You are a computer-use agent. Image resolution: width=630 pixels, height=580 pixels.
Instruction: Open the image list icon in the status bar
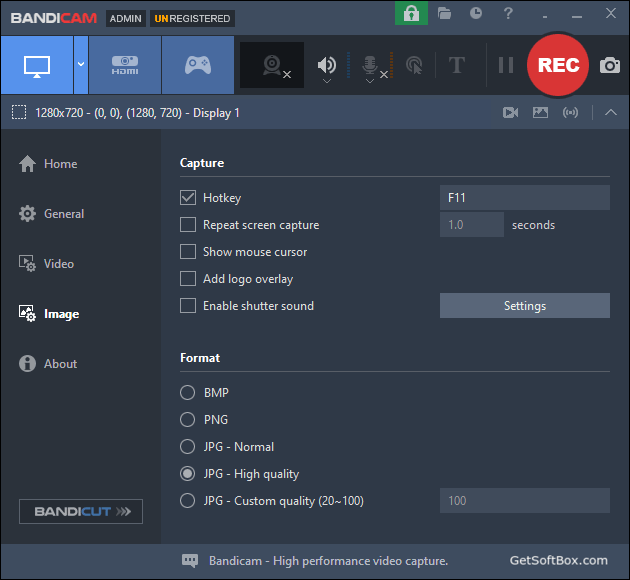[540, 112]
